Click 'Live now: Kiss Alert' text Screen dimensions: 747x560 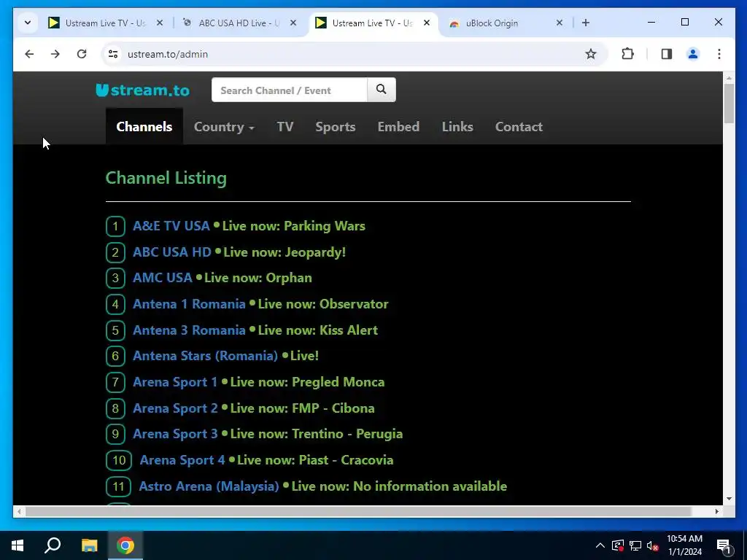[318, 330]
